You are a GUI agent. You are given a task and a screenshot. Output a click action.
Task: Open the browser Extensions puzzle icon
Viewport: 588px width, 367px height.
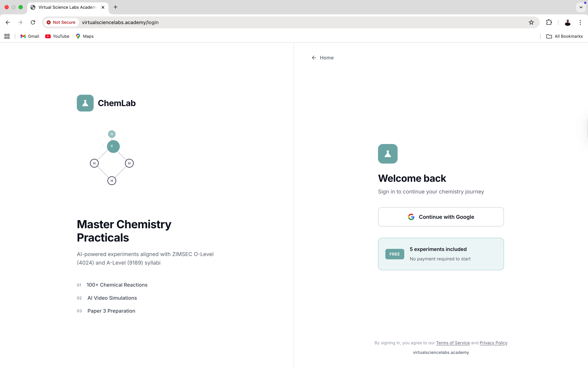click(x=549, y=22)
